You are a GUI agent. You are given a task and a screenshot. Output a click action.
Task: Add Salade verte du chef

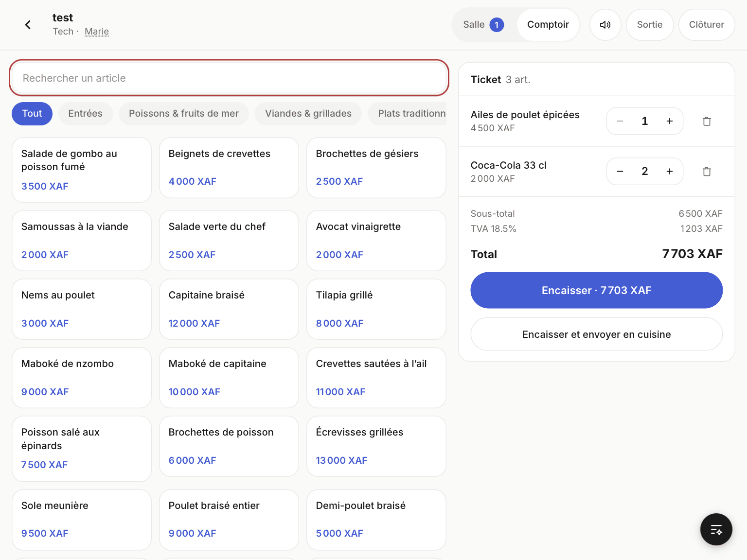click(229, 241)
